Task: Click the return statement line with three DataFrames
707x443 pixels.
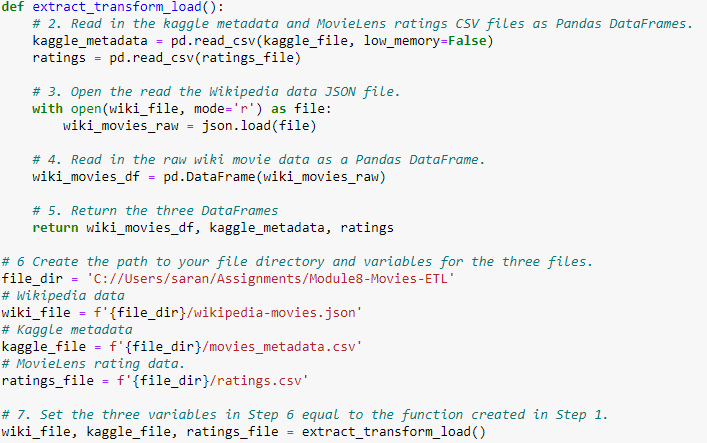Action: click(213, 227)
